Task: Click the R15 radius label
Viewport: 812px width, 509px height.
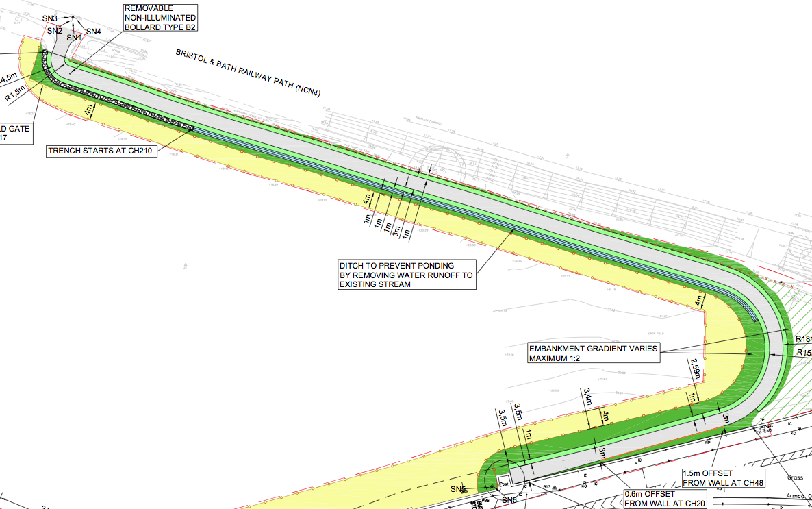Action: point(802,353)
